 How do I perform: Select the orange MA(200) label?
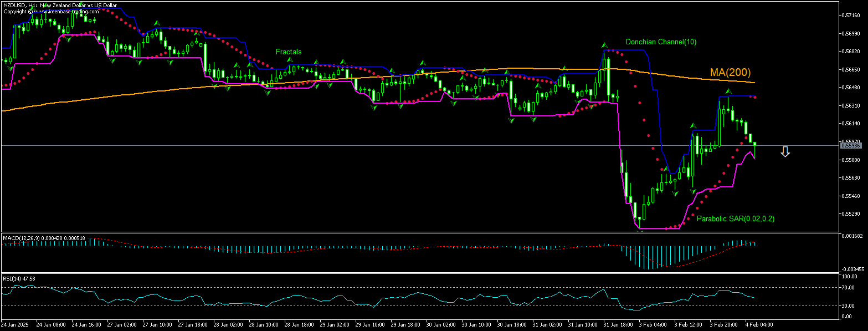click(x=730, y=73)
